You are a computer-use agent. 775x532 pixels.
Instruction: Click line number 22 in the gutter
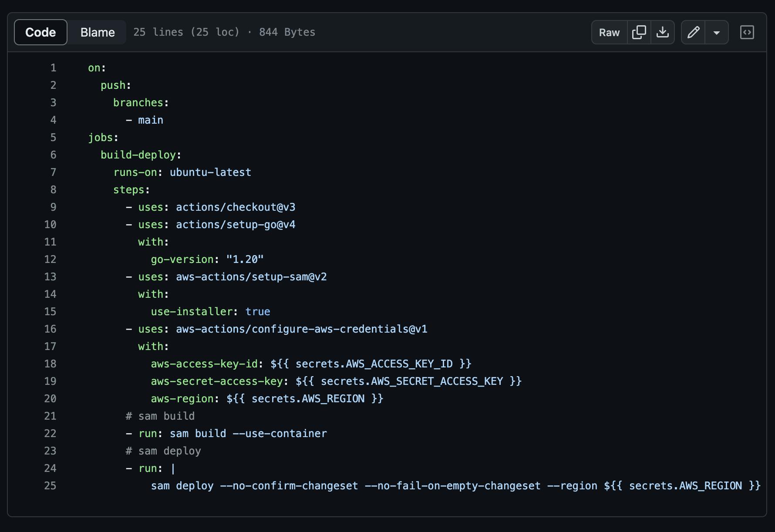coord(51,434)
